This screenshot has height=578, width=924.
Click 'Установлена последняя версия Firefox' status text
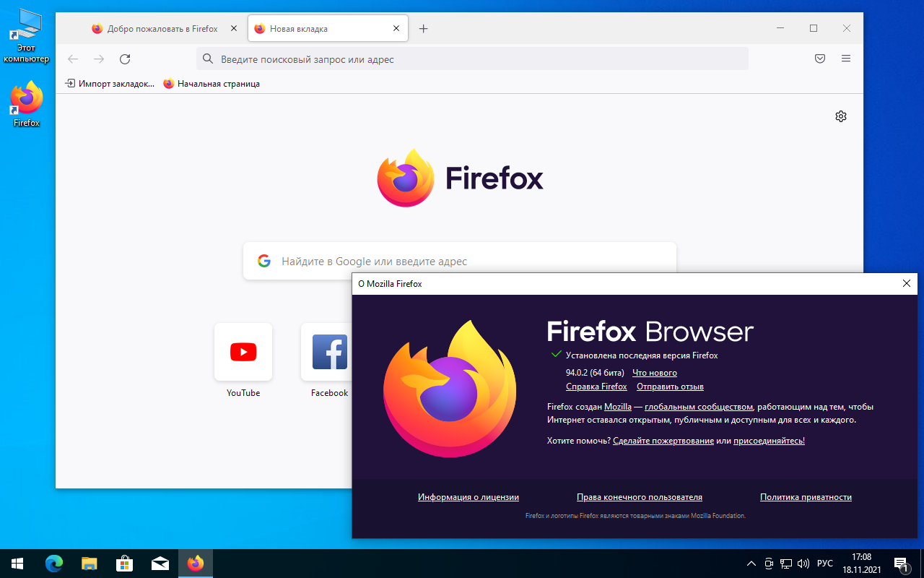642,355
